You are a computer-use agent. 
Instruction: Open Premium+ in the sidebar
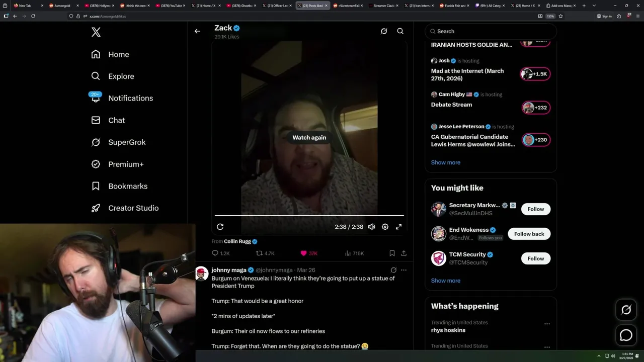pos(117,164)
